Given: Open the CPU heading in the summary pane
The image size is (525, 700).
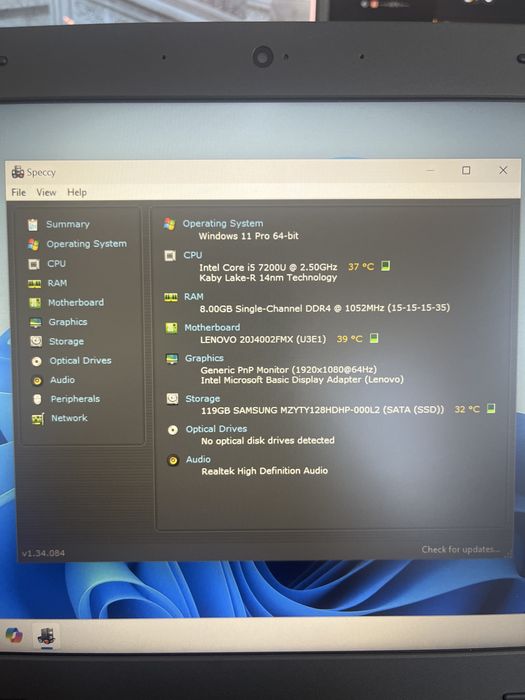Looking at the screenshot, I should (193, 255).
